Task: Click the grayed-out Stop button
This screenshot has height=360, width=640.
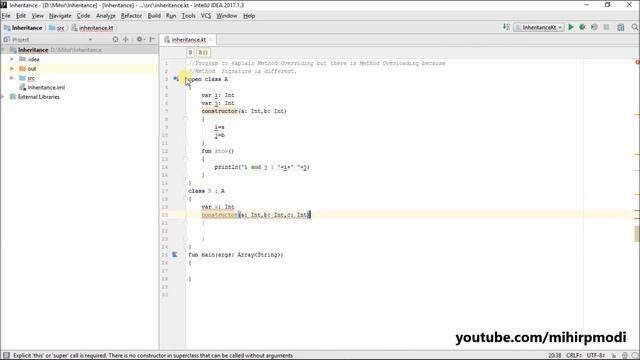Action: click(606, 27)
